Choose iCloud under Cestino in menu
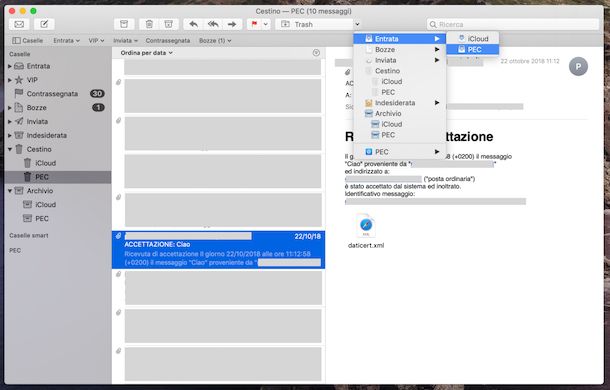 pyautogui.click(x=400, y=81)
